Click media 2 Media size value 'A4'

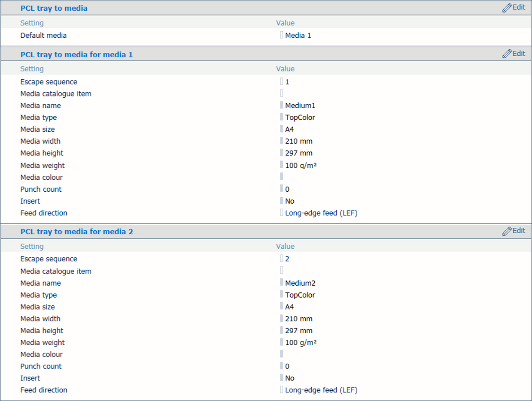pos(289,307)
